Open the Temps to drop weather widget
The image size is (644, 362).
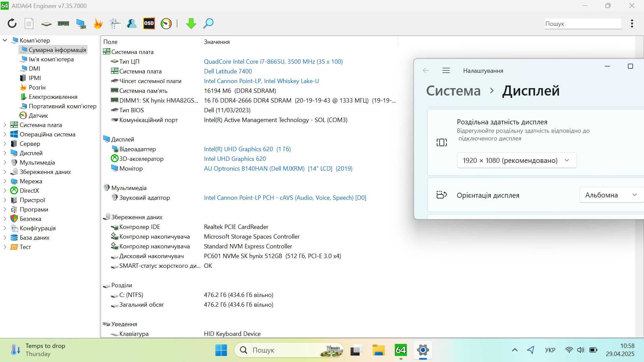[38, 350]
